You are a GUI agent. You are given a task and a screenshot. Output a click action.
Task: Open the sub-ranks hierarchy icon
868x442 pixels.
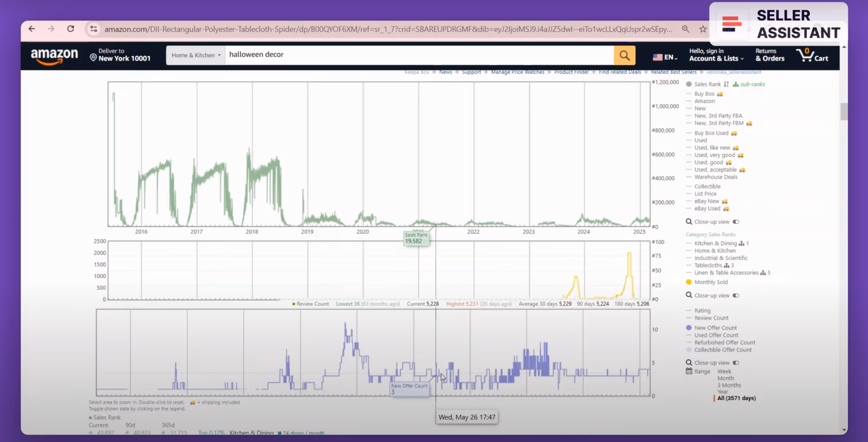(736, 84)
